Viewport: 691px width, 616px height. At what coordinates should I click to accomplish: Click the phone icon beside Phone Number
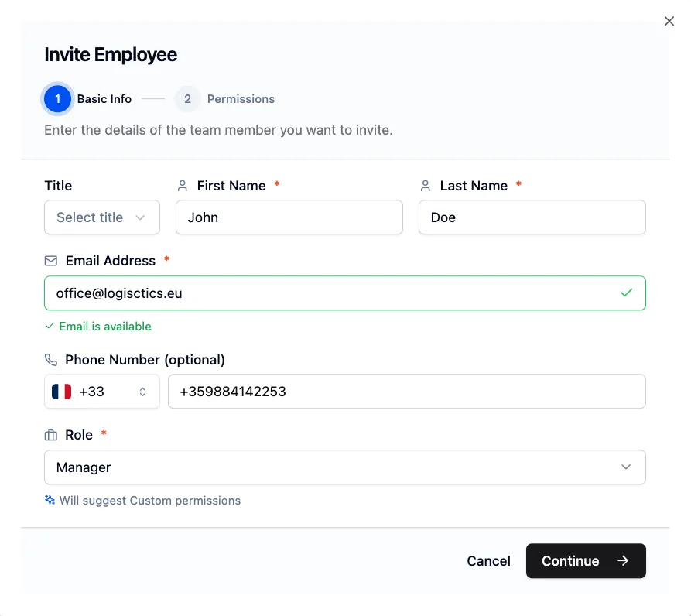point(50,360)
